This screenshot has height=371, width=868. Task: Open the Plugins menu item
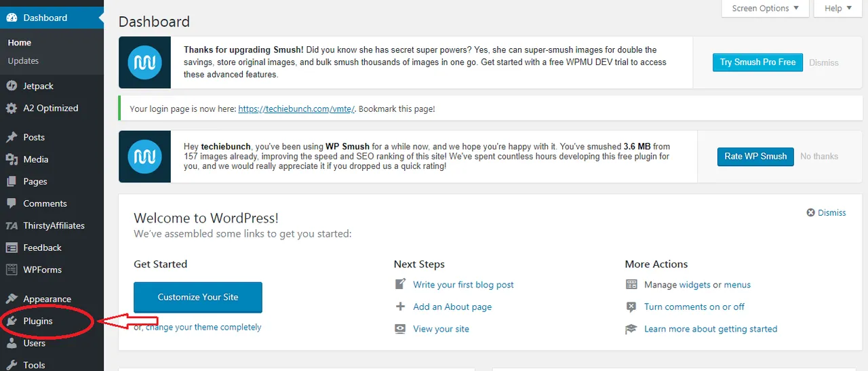coord(37,321)
